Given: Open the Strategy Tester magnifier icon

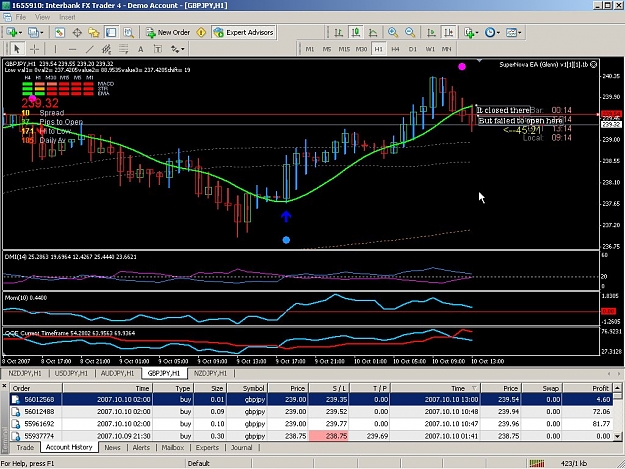Looking at the screenshot, I should click(x=128, y=33).
